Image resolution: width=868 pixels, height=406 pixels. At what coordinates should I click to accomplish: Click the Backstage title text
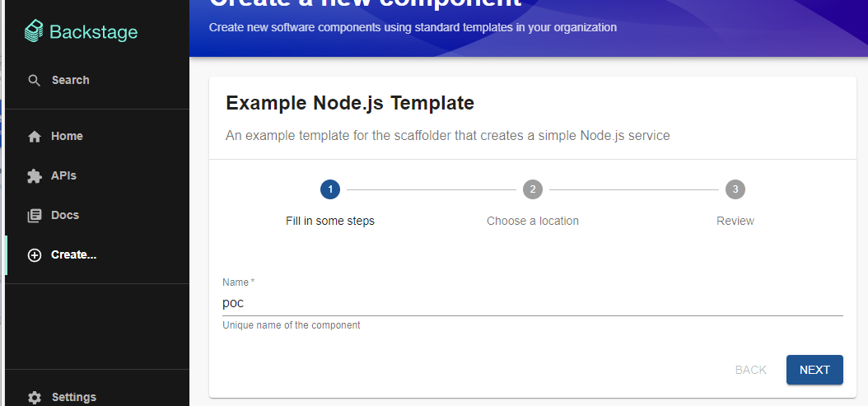94,32
